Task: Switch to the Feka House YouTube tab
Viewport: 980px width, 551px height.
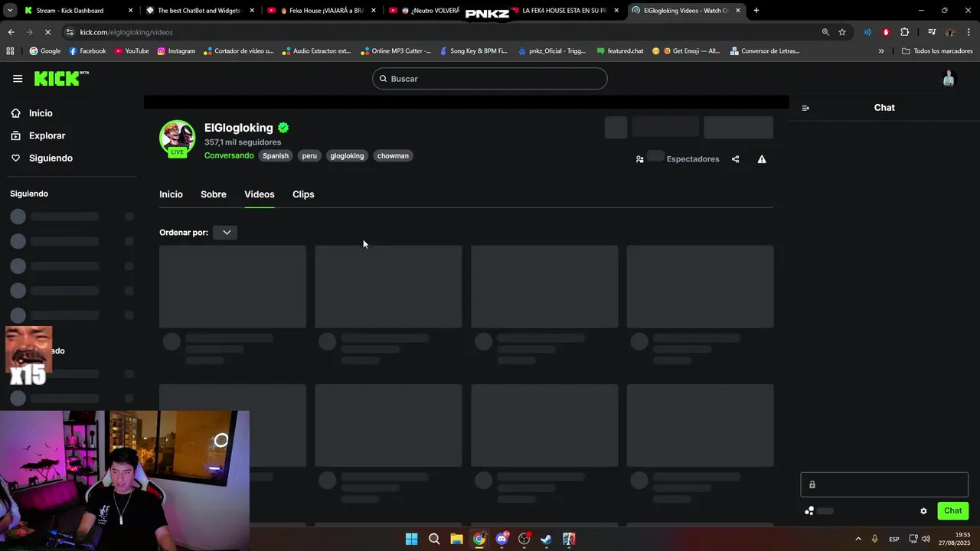Action: pos(322,11)
